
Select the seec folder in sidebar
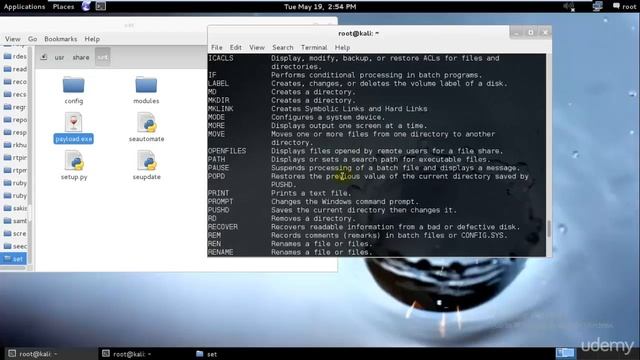[15, 246]
